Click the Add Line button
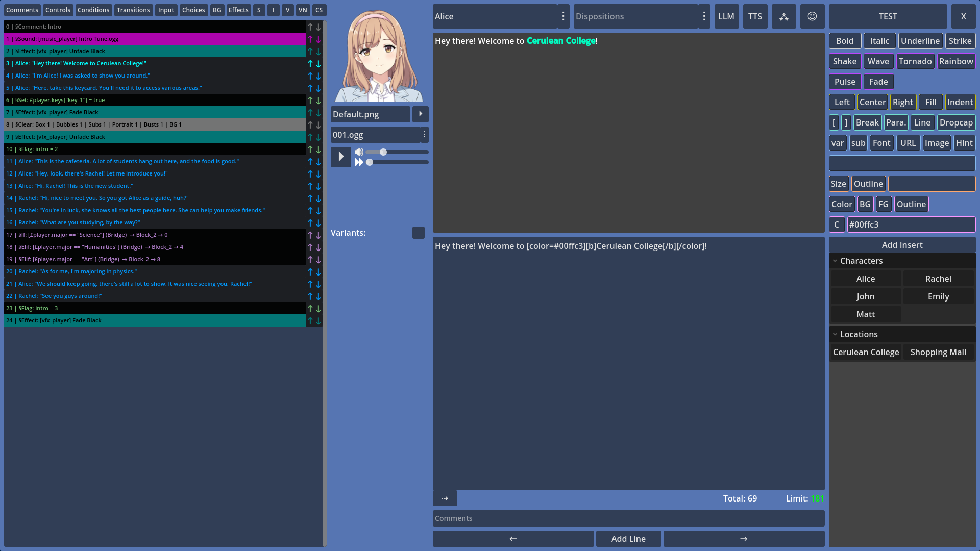Screen dimensions: 980x551 pos(628,539)
